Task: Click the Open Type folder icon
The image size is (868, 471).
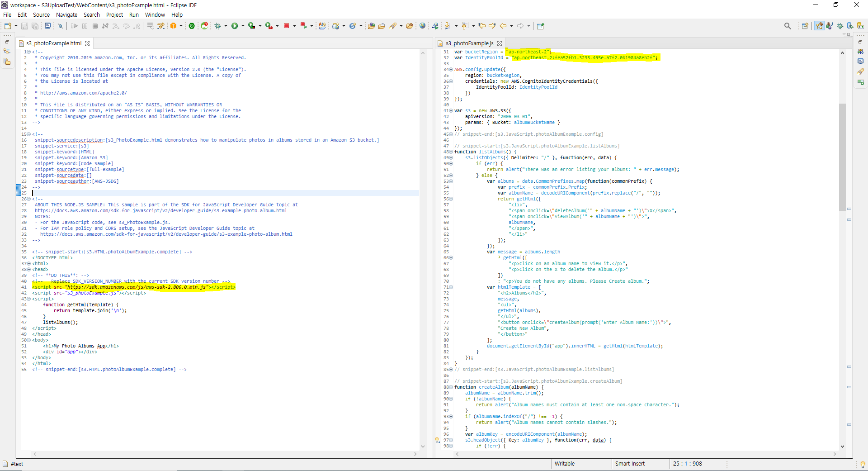Action: 372,26
